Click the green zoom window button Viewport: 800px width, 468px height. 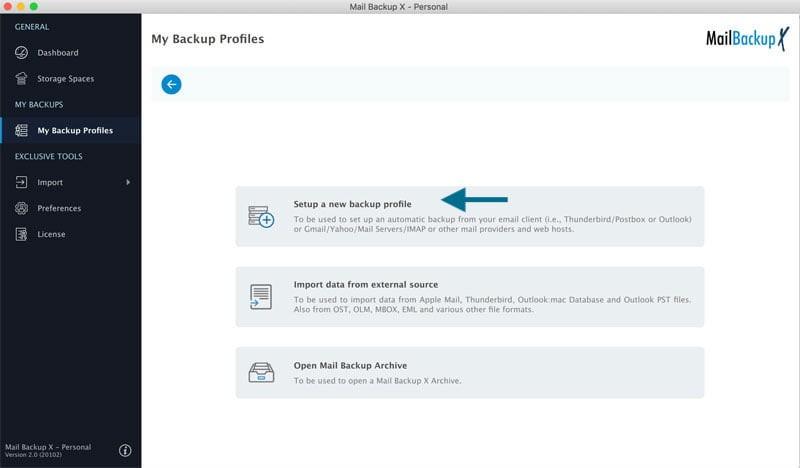pos(34,6)
